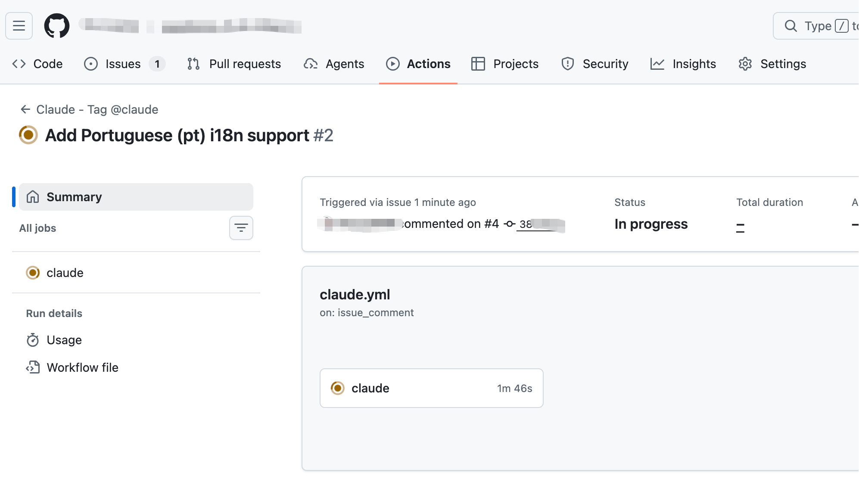Open the Agents tab
Viewport: 859px width, 504px height.
coord(334,64)
